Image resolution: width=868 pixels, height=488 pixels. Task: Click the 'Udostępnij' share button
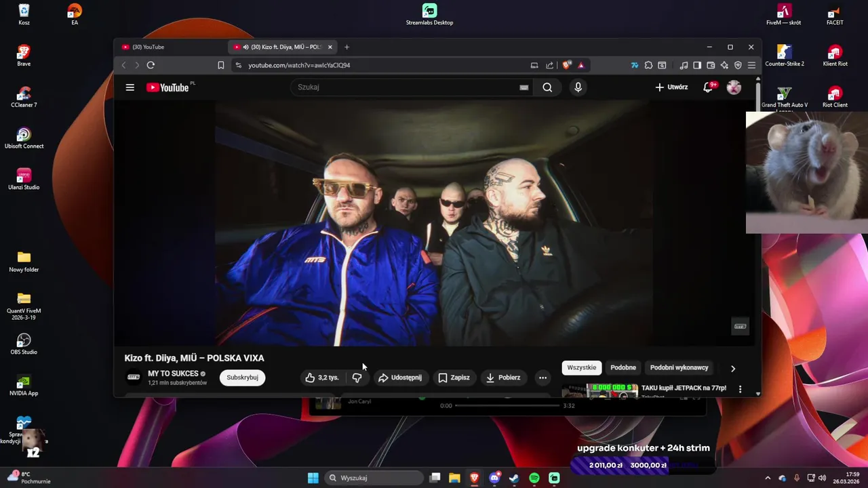click(x=400, y=378)
